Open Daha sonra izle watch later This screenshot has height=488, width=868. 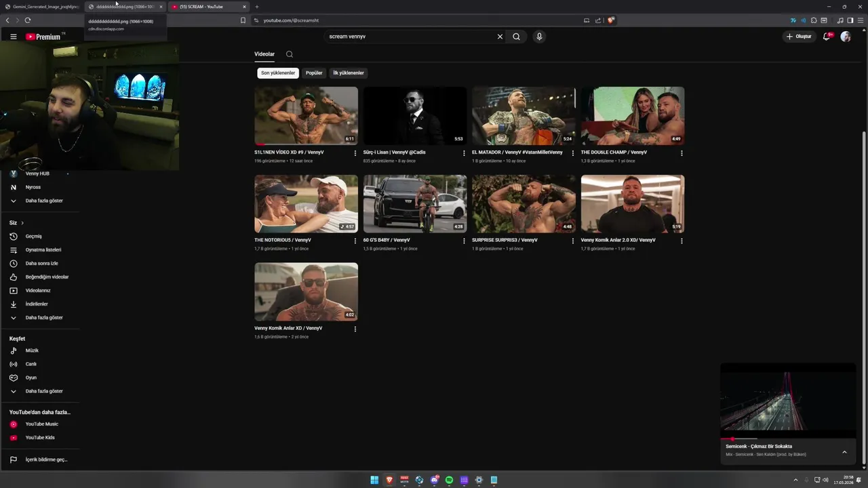click(x=39, y=264)
